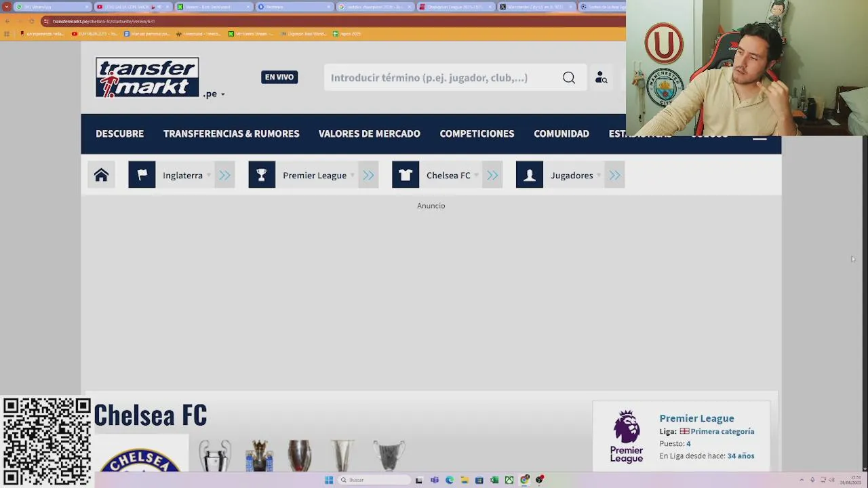Click the Puesto 4 rank link
Image resolution: width=868 pixels, height=488 pixels.
point(688,443)
